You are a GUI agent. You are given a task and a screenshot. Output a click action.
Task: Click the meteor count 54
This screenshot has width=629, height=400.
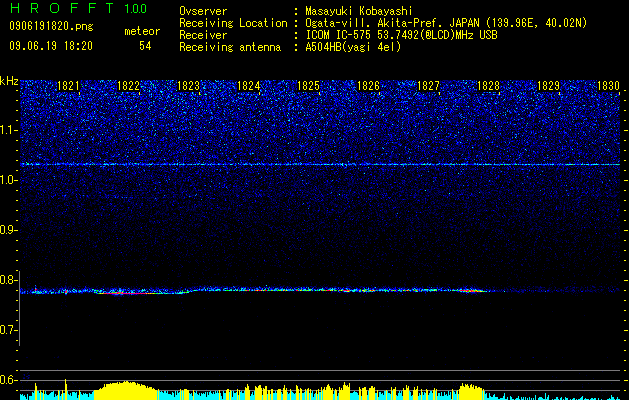(x=145, y=46)
